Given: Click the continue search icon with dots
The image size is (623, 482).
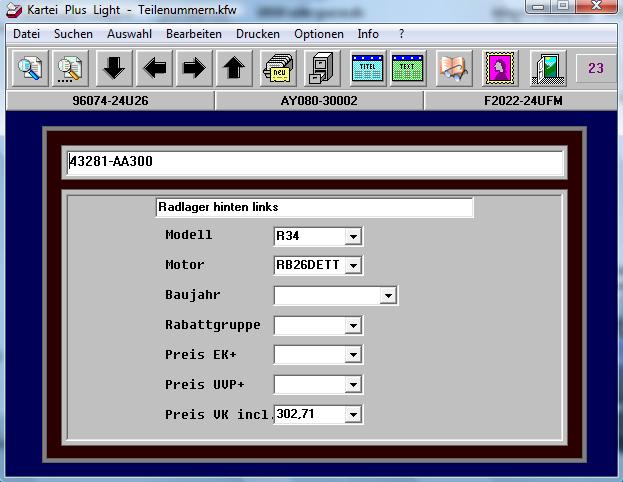Looking at the screenshot, I should click(71, 69).
